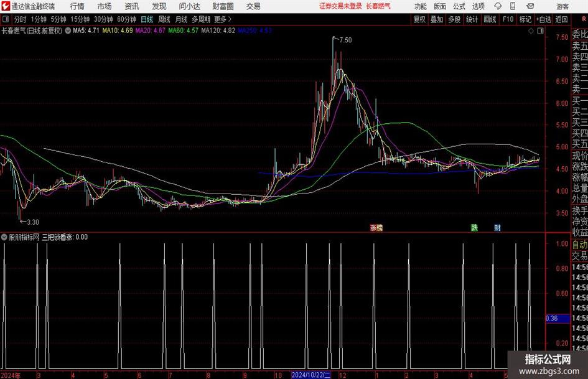Click the 通达信 red logo icon

[5, 6]
